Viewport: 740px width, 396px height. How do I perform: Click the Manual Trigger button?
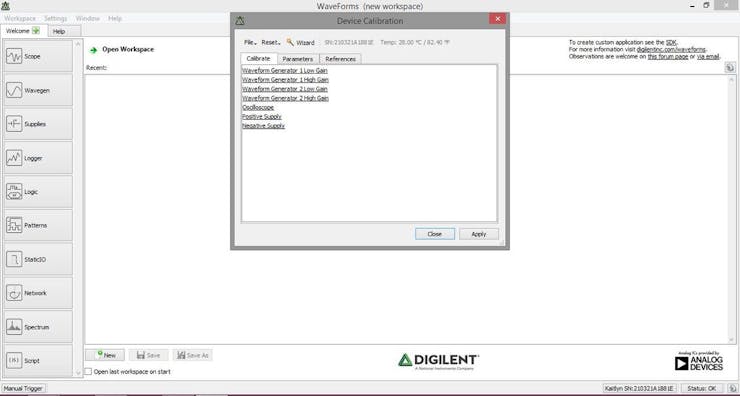(23, 388)
